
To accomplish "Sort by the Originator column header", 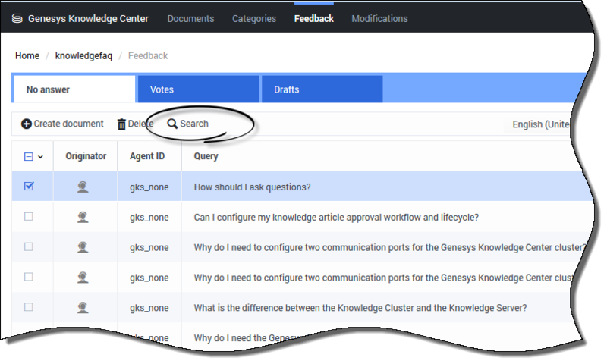I will coord(86,156).
